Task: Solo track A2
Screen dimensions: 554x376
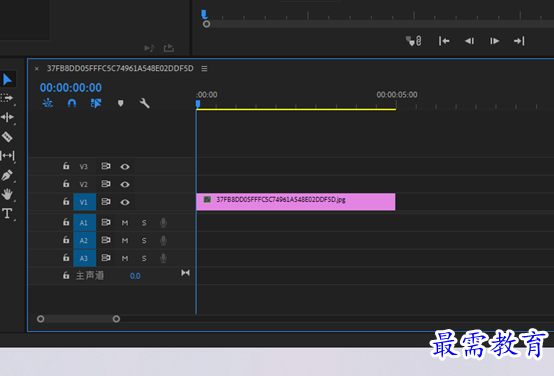Action: (144, 241)
